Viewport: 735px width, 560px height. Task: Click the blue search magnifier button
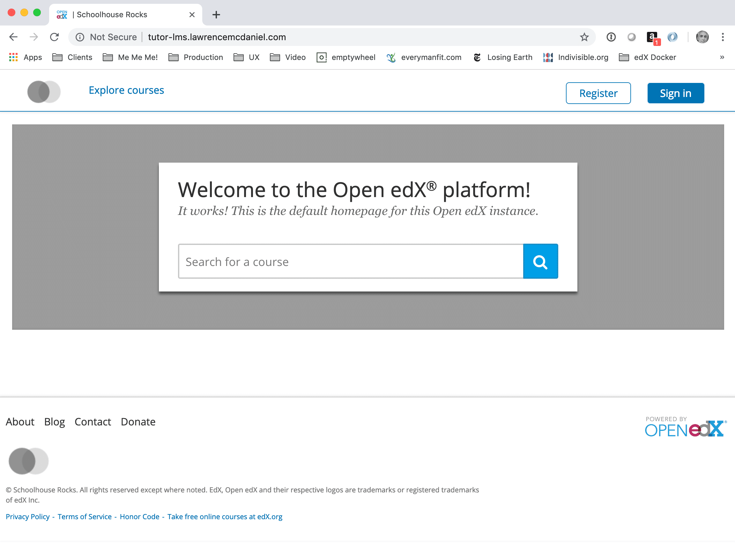[540, 261]
